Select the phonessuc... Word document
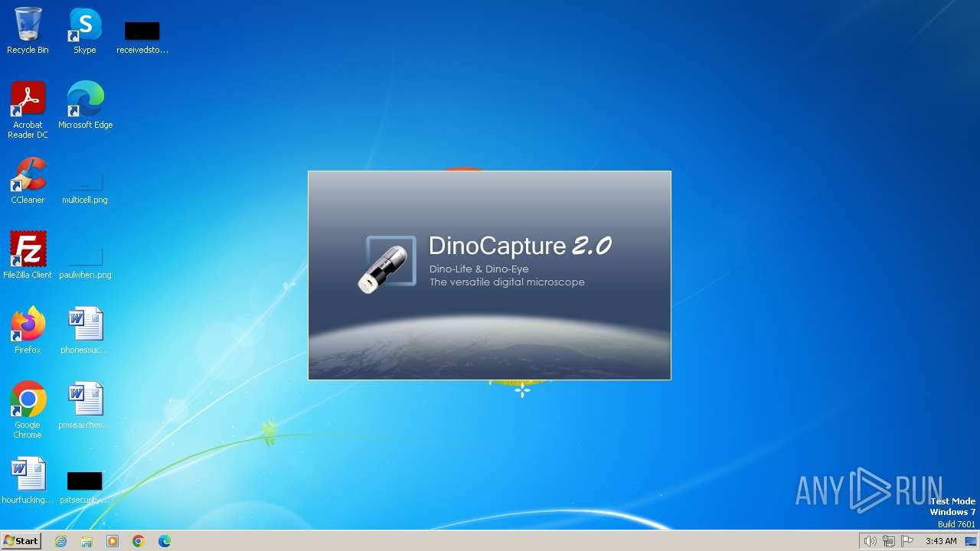The width and height of the screenshot is (980, 551). coord(85,331)
